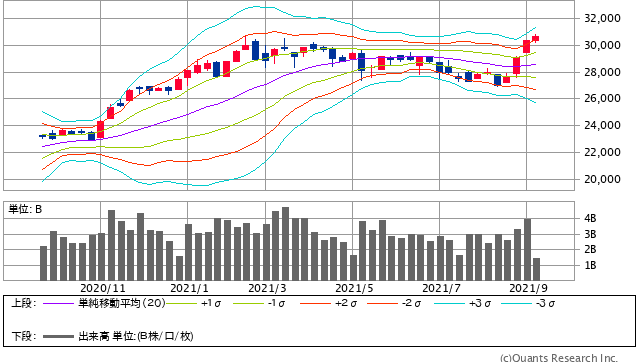This screenshot has height=362, width=638.
Task: Click the green -1σ legend line
Action: 248,304
